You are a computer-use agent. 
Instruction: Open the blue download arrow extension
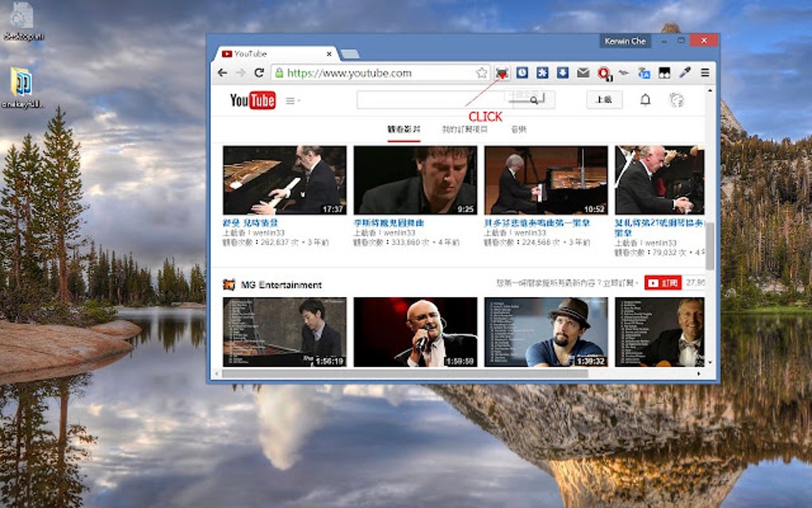click(562, 72)
